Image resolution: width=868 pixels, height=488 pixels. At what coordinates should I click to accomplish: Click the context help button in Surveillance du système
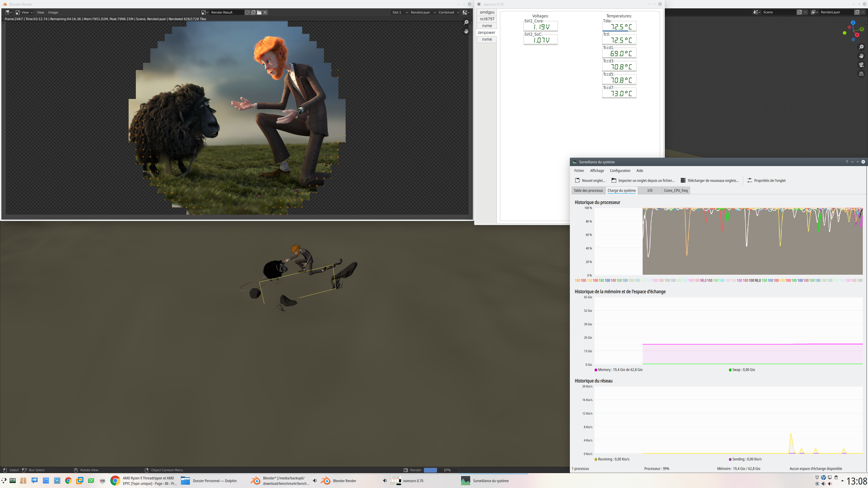tap(847, 162)
